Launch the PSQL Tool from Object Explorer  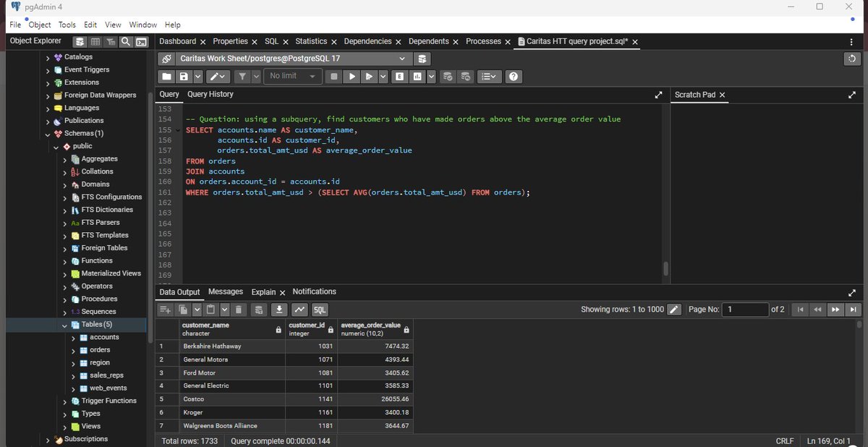[142, 42]
